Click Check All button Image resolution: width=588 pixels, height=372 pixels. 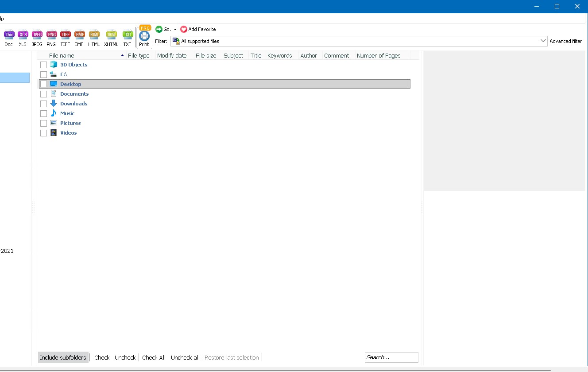pos(154,357)
